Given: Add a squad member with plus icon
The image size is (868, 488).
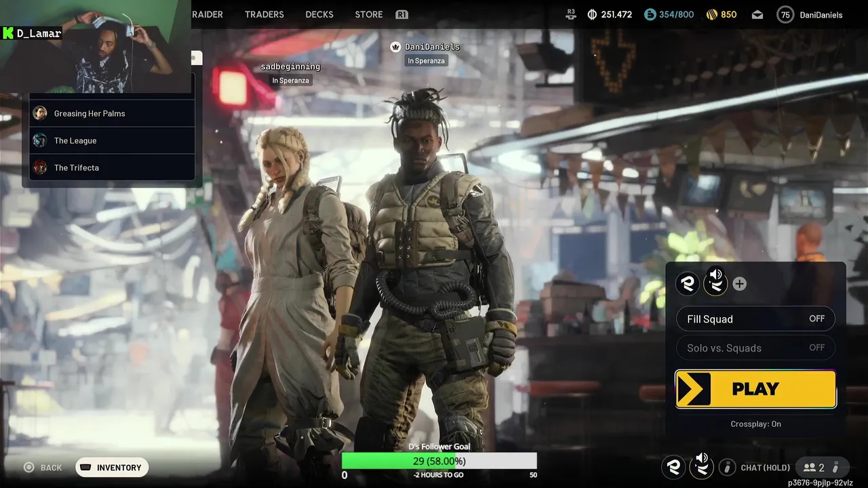Looking at the screenshot, I should coord(740,284).
